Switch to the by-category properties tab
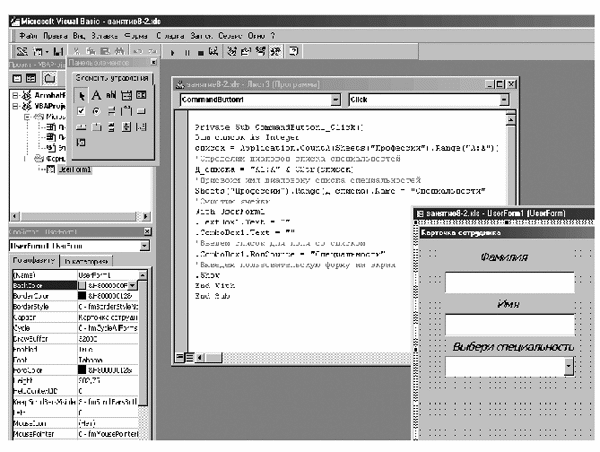Viewport: 600px width, 452px height. 86,261
